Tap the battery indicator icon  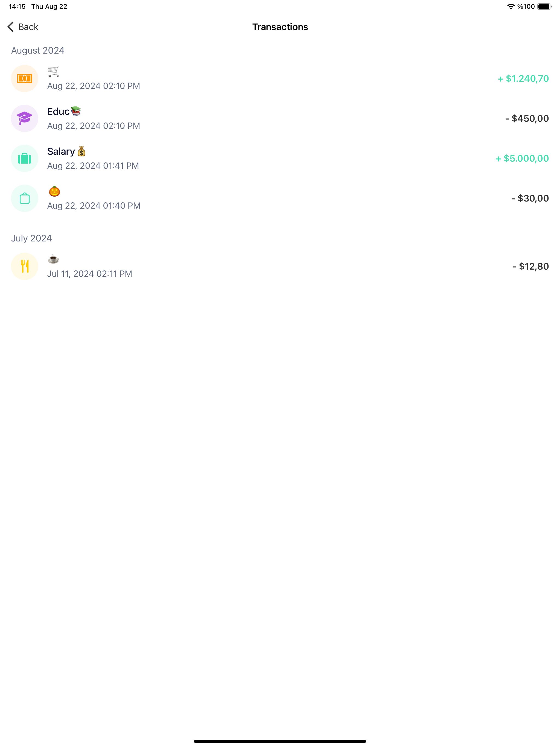point(544,6)
